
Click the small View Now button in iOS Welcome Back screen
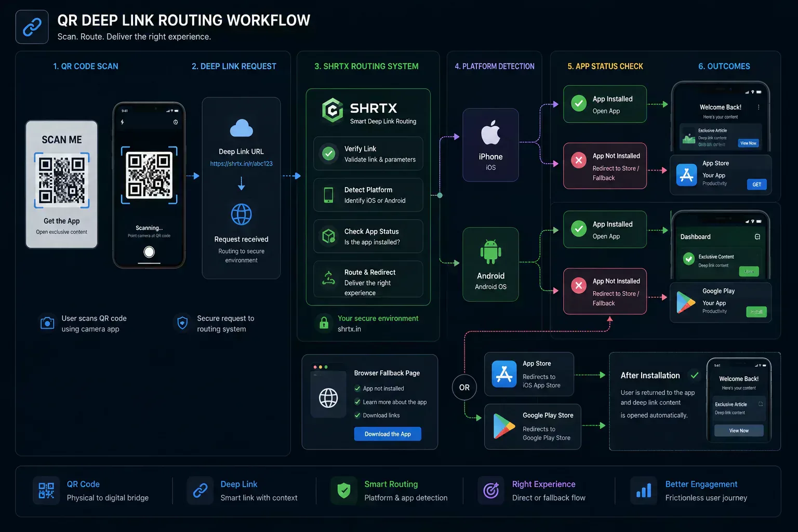click(749, 143)
